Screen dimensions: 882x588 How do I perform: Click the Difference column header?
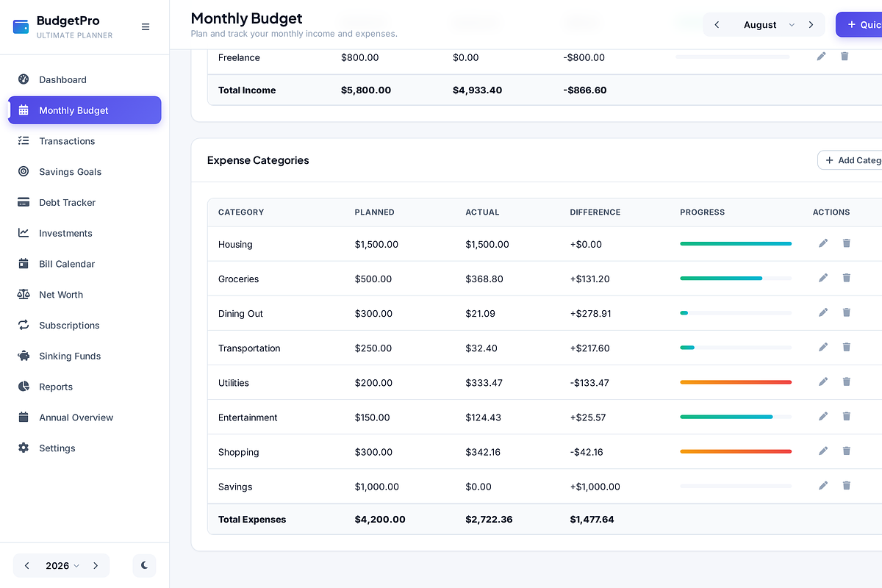[x=595, y=212]
